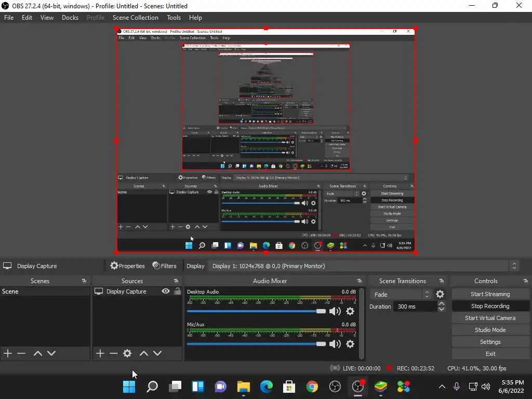Pop out the Sources dock
This screenshot has width=532, height=399.
(x=176, y=281)
